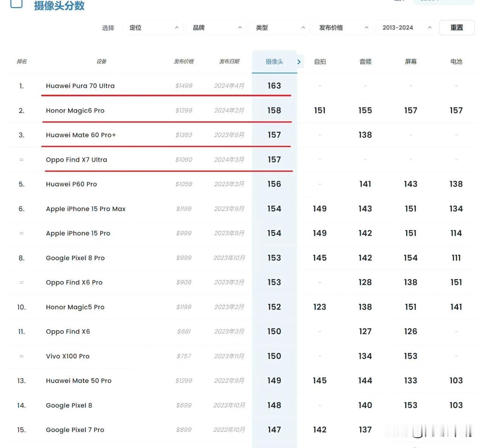
Task: Open Vivo X100 Pro entry
Action: click(68, 356)
